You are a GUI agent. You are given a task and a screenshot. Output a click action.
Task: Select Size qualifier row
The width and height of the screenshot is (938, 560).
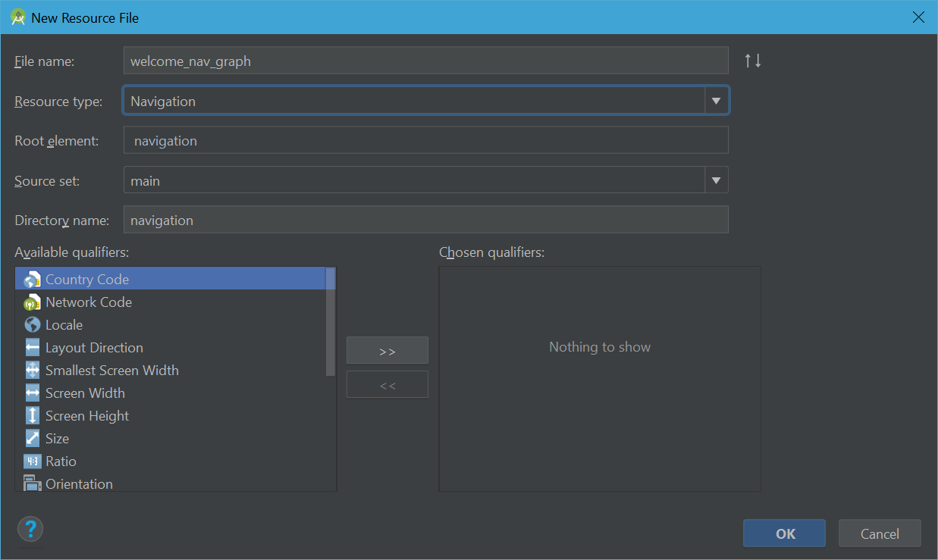tap(171, 439)
